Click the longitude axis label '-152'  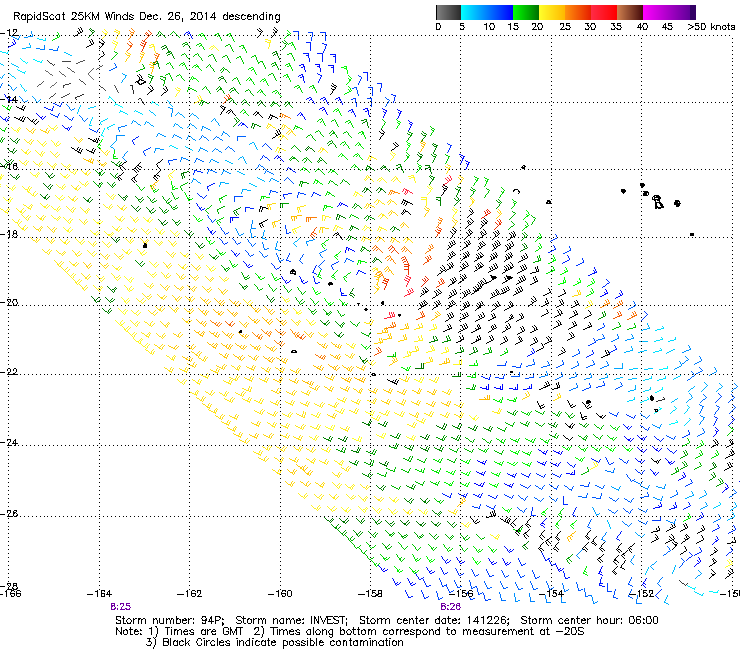tap(641, 593)
